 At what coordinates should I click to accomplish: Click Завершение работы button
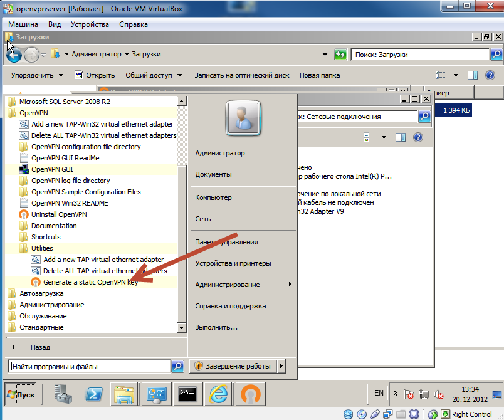[233, 366]
